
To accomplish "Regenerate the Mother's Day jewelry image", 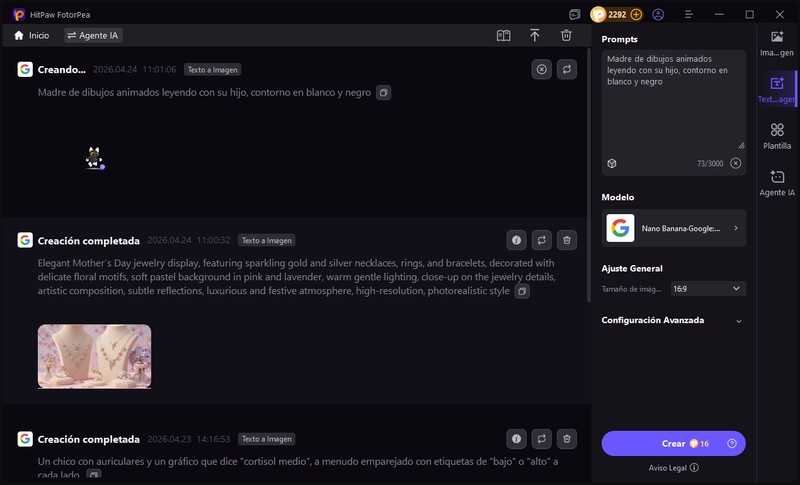I will coord(542,240).
